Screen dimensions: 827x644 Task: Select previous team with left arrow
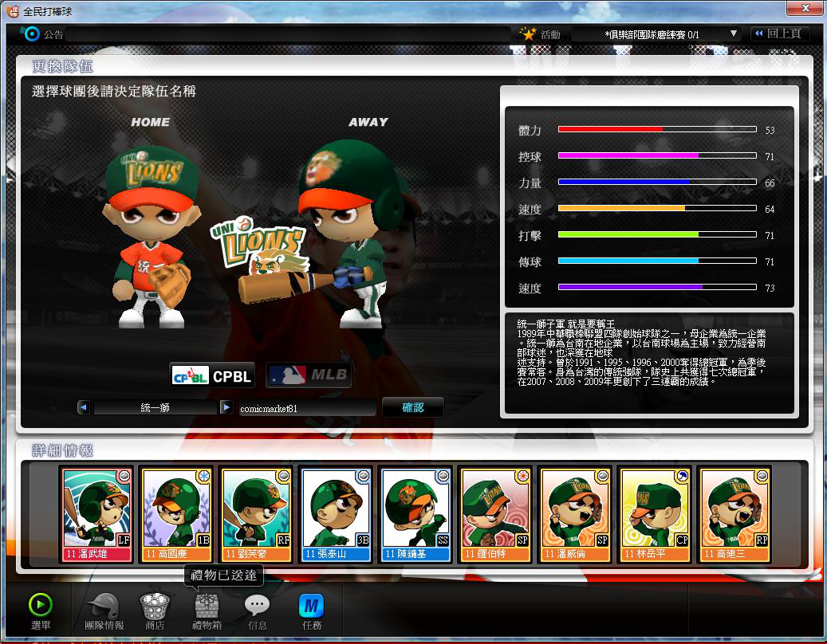(83, 407)
